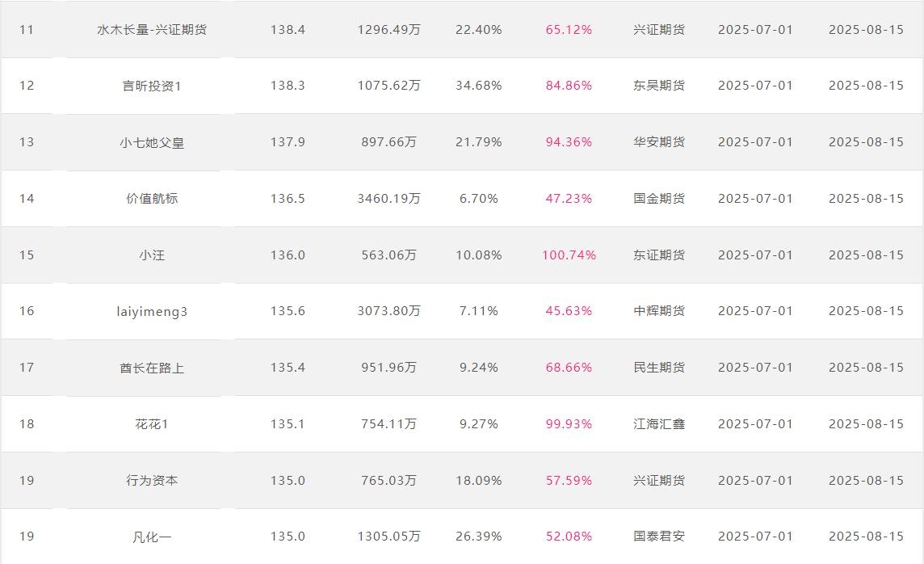Open the 国泰君安 broker entry

659,537
